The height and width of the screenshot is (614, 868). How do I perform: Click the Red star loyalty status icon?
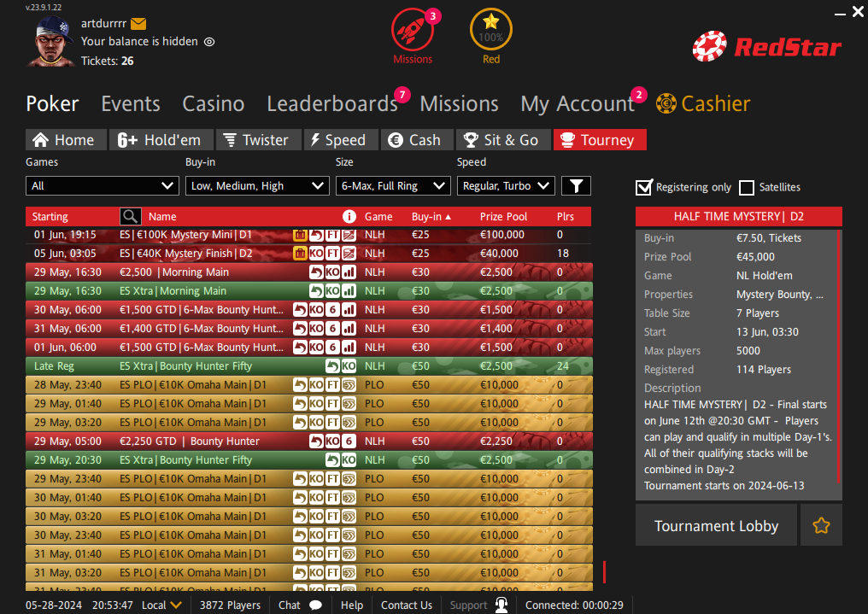pos(490,29)
